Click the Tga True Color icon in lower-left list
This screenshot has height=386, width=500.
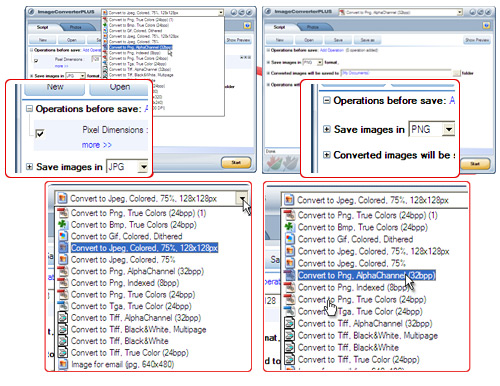point(63,306)
